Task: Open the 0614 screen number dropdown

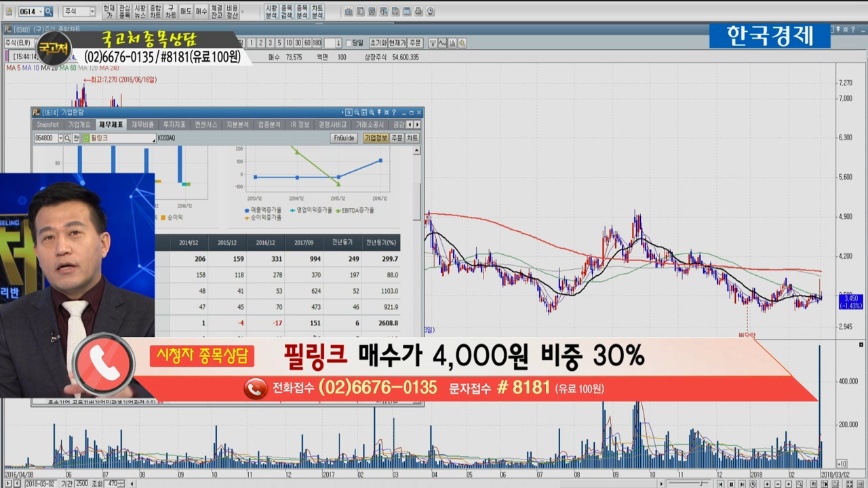Action: [x=40, y=12]
